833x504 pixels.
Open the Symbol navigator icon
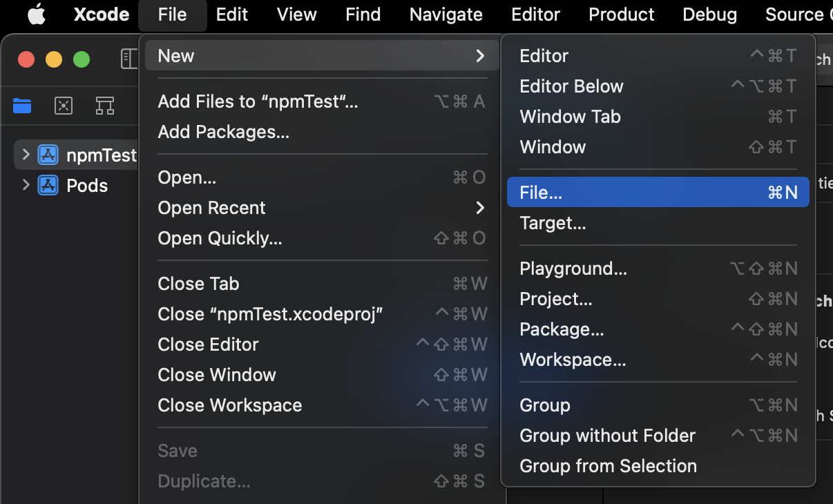click(x=105, y=106)
